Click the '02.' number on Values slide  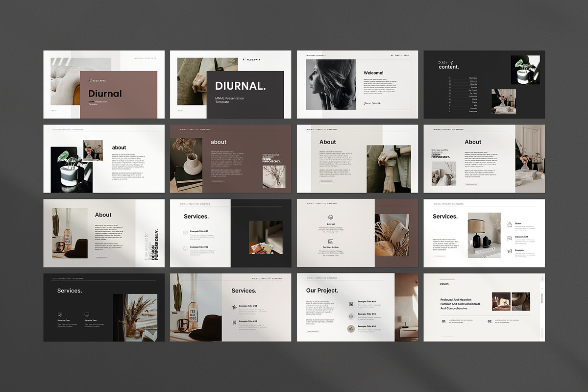pos(490,321)
